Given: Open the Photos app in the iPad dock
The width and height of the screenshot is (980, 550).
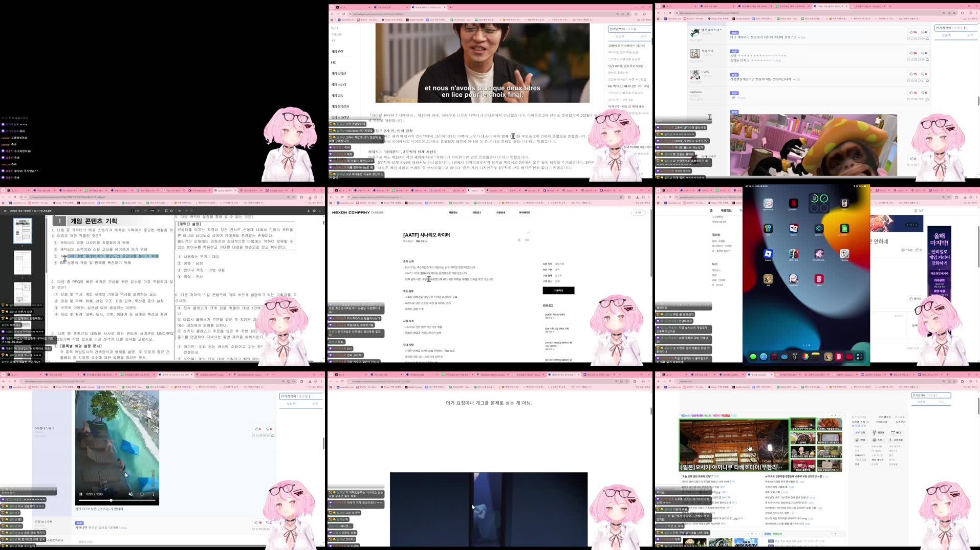Looking at the screenshot, I should (x=805, y=356).
